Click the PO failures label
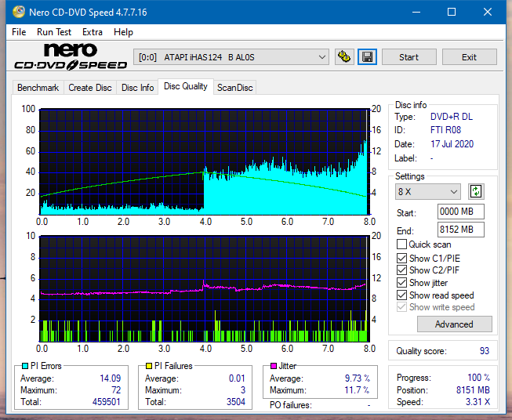Image resolution: width=512 pixels, height=420 pixels. click(x=291, y=405)
